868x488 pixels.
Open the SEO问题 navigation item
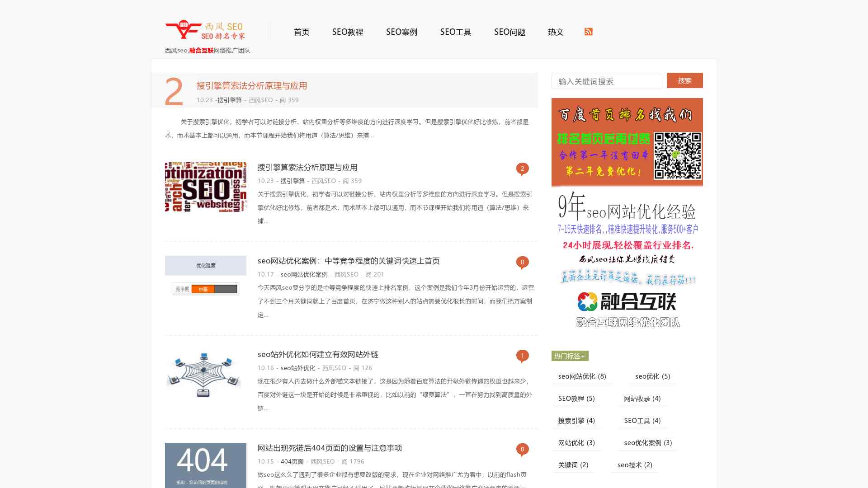(x=510, y=32)
